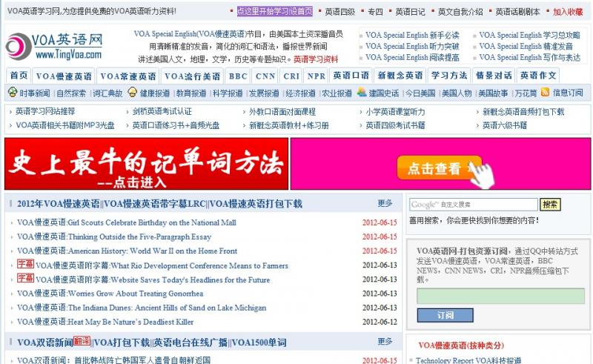Click the icon next to 健康报道
The image size is (593, 364).
pos(133,93)
